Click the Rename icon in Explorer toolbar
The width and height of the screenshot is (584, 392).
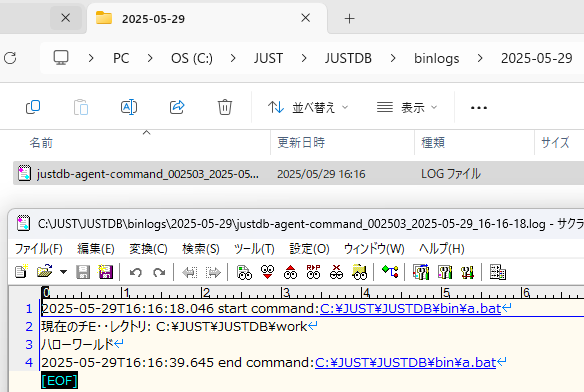pyautogui.click(x=129, y=107)
